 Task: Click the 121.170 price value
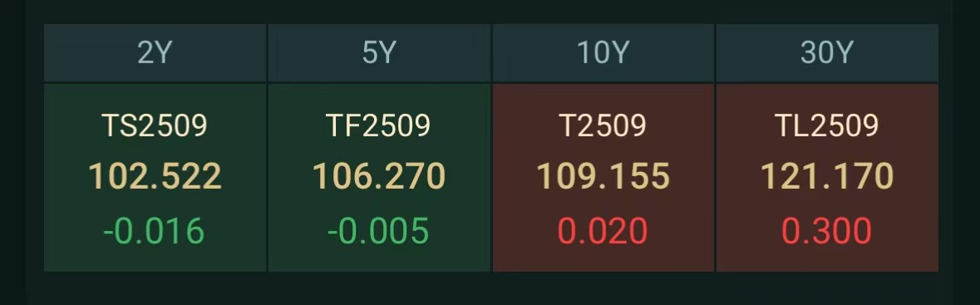coord(827,176)
